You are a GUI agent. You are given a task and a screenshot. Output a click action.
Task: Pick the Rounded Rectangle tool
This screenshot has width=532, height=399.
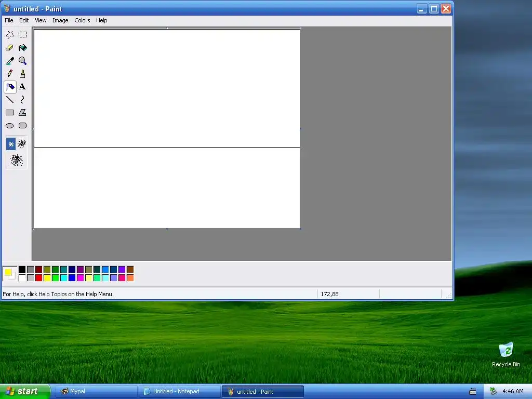pos(23,126)
